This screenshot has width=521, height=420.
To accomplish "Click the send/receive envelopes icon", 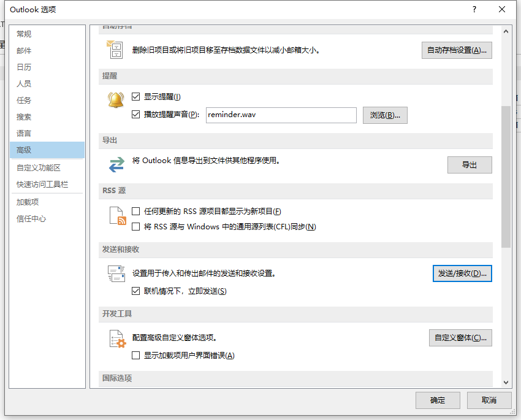I will click(116, 273).
